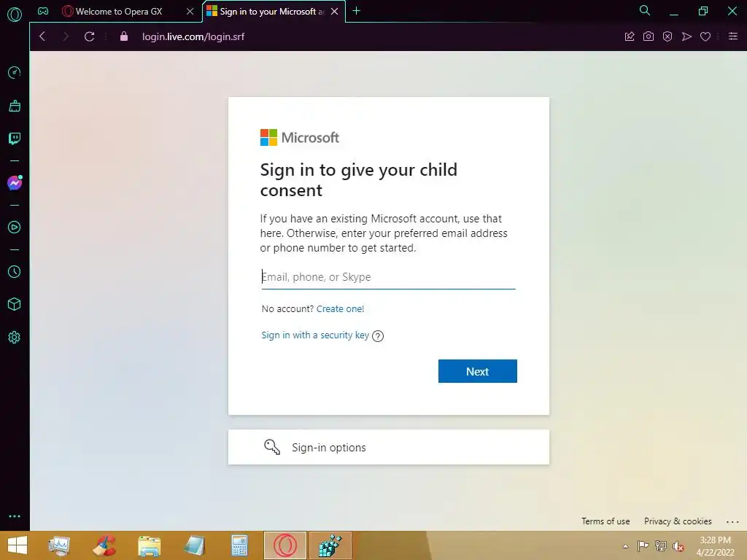Open footer more options ellipsis
The width and height of the screenshot is (747, 560).
[732, 522]
